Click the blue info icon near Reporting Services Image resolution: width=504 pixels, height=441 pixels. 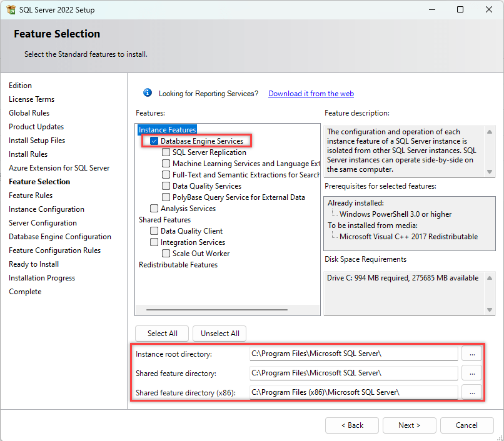tap(148, 92)
